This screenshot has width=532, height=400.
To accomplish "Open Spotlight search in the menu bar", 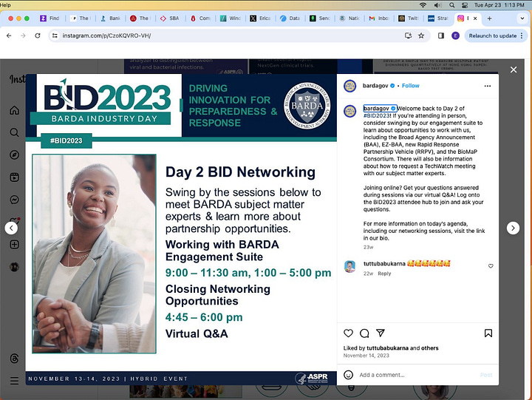I will point(452,5).
